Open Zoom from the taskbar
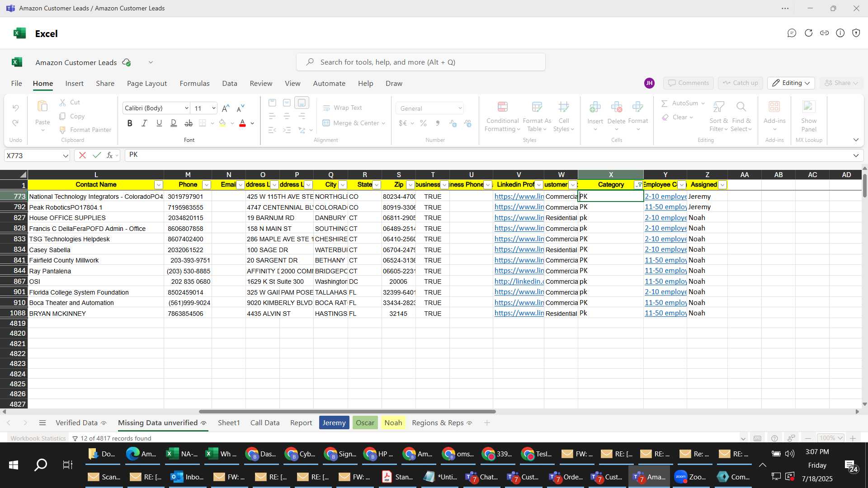Viewport: 868px width, 488px height. point(690,477)
